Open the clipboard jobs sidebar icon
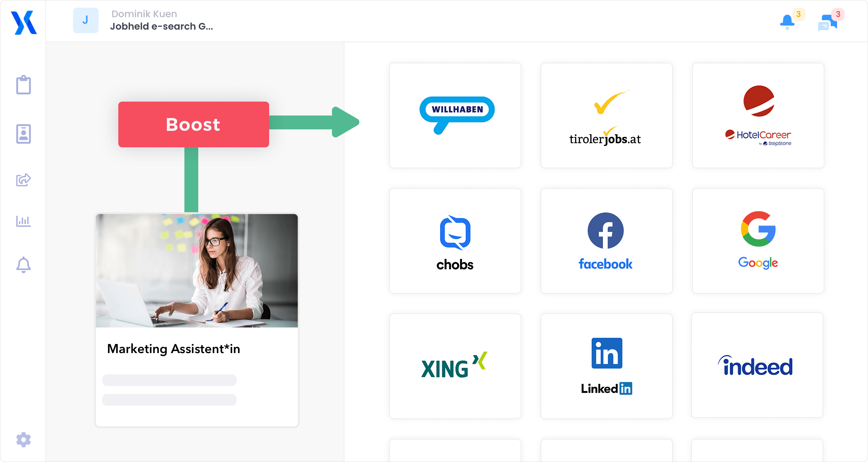Viewport: 868px width, 462px height. (x=23, y=85)
